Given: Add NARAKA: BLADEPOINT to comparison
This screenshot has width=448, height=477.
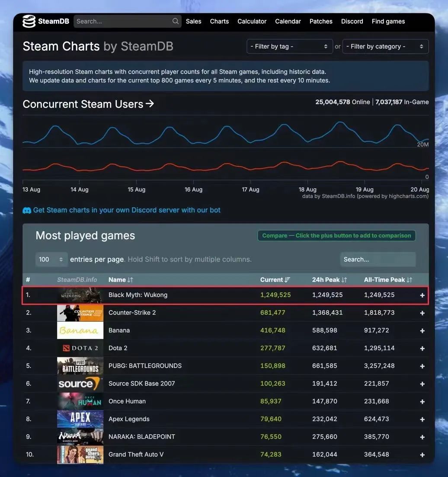Looking at the screenshot, I should (422, 437).
